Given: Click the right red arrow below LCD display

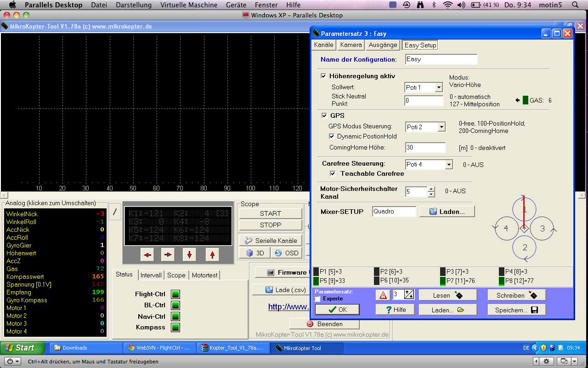Looking at the screenshot, I should (x=168, y=254).
